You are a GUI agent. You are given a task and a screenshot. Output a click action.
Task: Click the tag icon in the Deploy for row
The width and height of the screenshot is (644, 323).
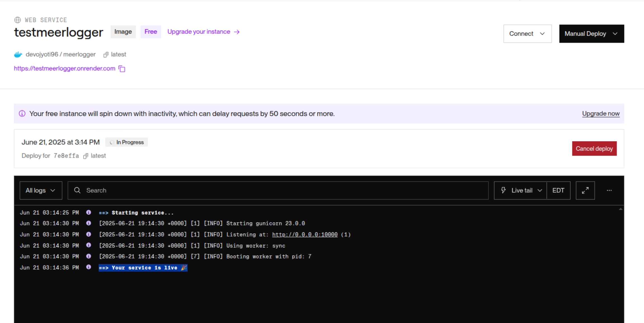pyautogui.click(x=86, y=156)
